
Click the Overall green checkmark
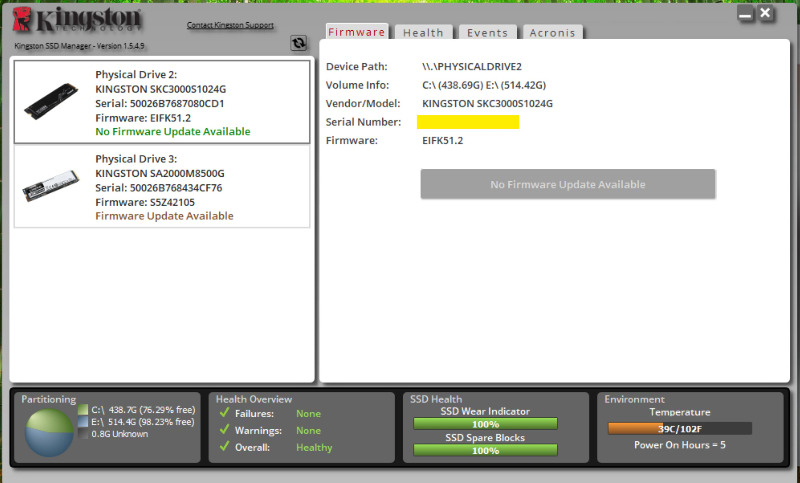pos(224,446)
